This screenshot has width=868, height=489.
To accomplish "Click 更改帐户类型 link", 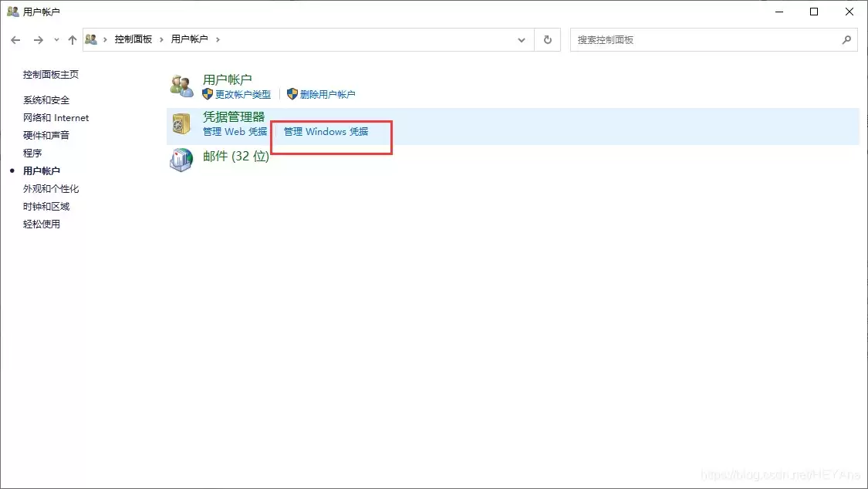I will pyautogui.click(x=243, y=95).
